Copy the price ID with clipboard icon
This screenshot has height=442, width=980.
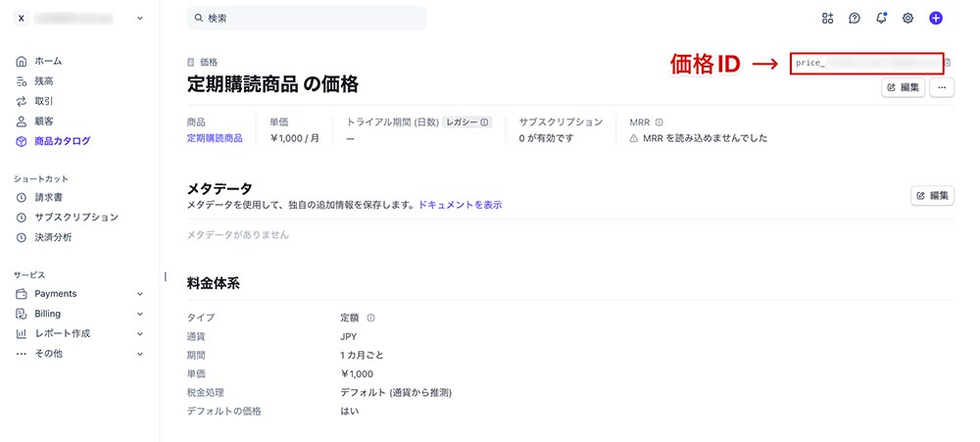tap(948, 63)
